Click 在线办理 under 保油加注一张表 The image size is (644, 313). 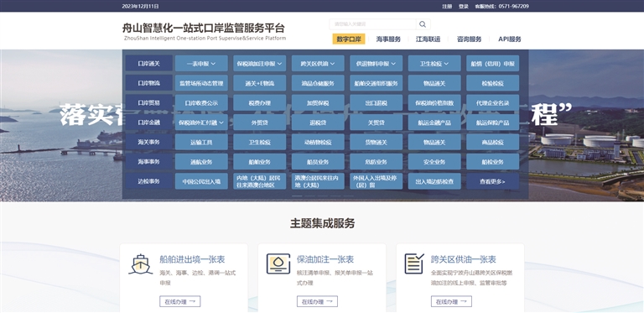tap(317, 301)
